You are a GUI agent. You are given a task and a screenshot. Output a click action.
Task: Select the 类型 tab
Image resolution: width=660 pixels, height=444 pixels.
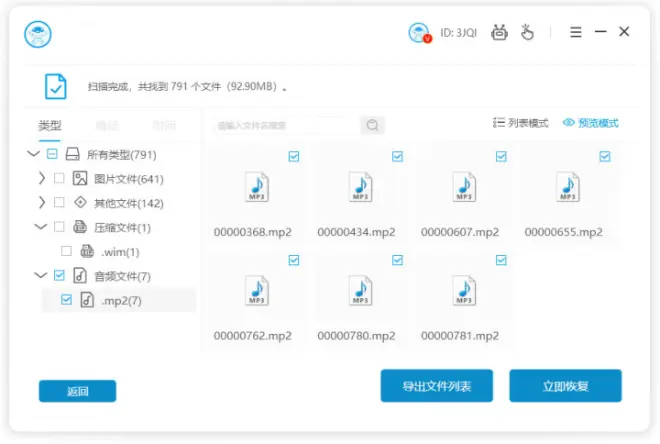(50, 125)
